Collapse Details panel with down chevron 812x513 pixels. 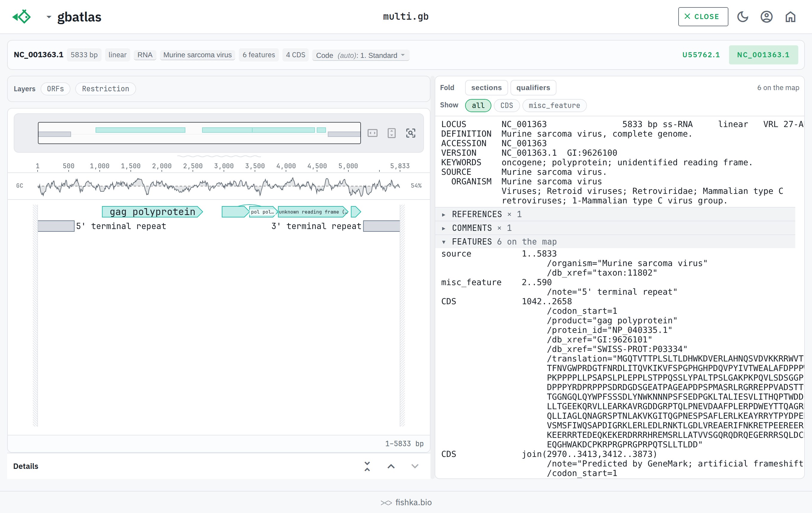tap(415, 466)
